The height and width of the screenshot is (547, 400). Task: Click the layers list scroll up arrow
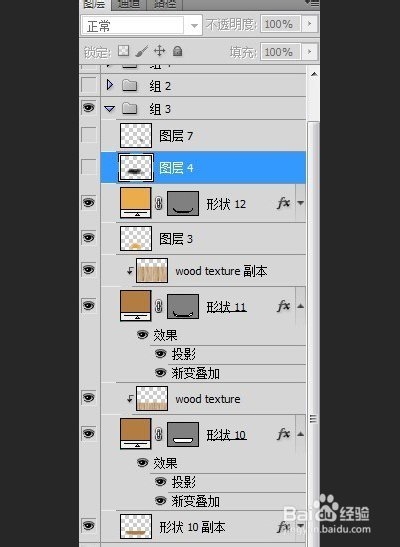314,74
